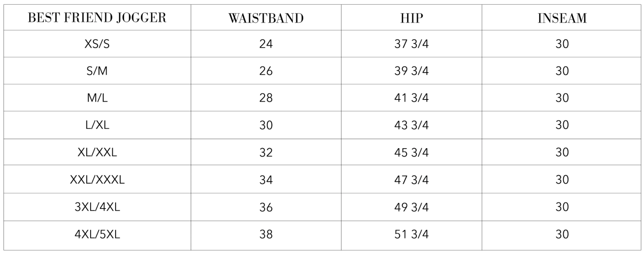Select the XXL/XXXL size label
This screenshot has width=644, height=255.
[97, 179]
